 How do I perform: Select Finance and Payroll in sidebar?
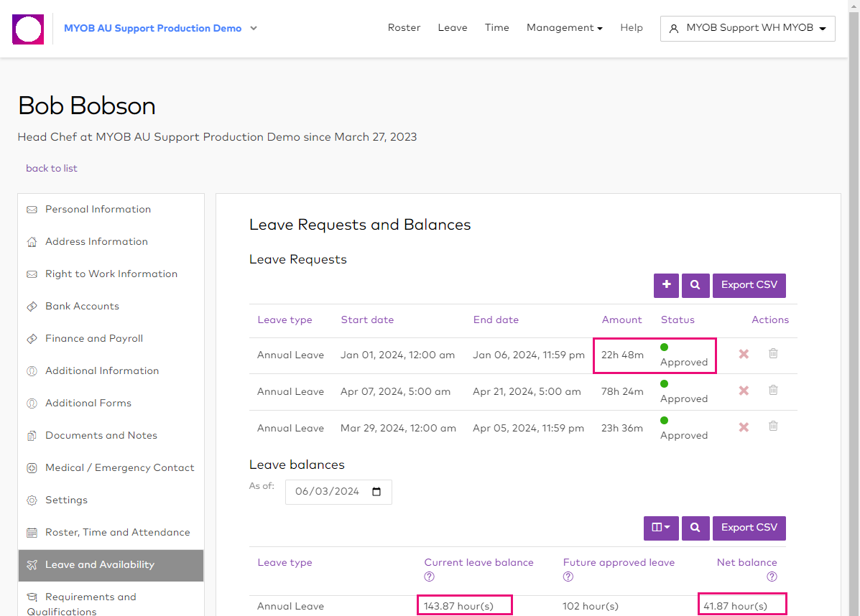point(94,338)
